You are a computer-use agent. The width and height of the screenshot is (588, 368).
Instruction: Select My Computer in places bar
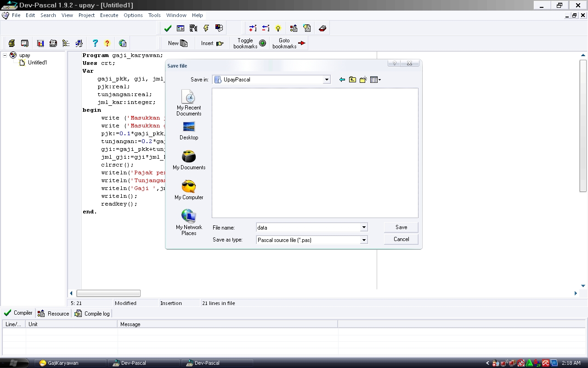189,190
